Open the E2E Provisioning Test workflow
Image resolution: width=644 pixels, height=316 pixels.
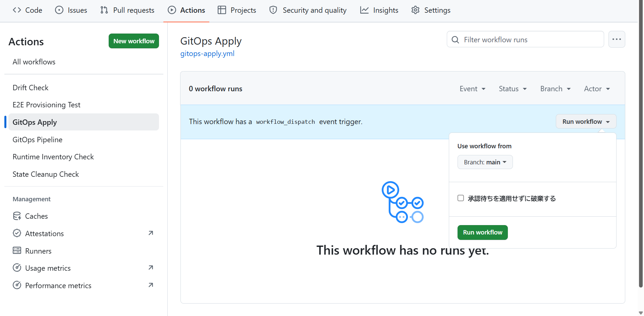[84, 105]
